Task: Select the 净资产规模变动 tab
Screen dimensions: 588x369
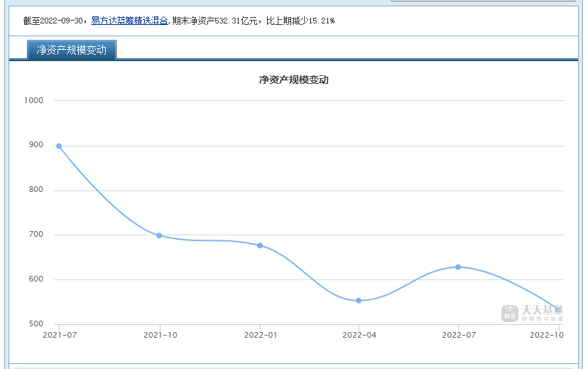Action: (71, 50)
